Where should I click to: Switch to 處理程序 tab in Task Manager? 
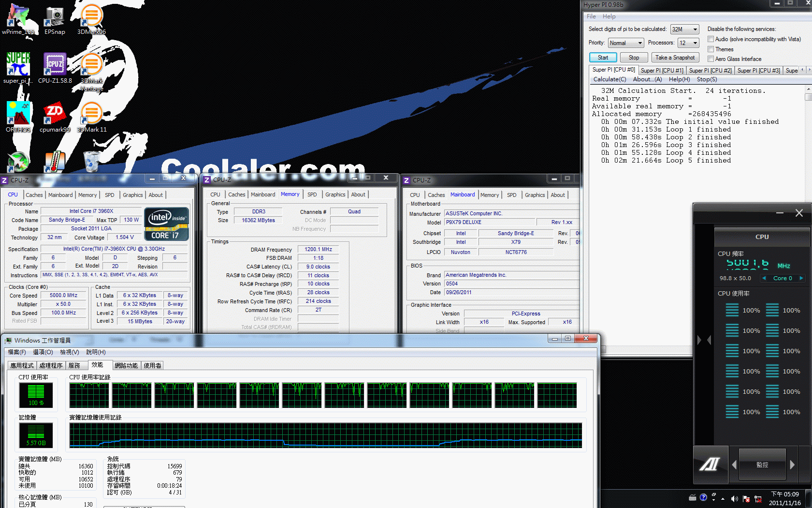51,366
